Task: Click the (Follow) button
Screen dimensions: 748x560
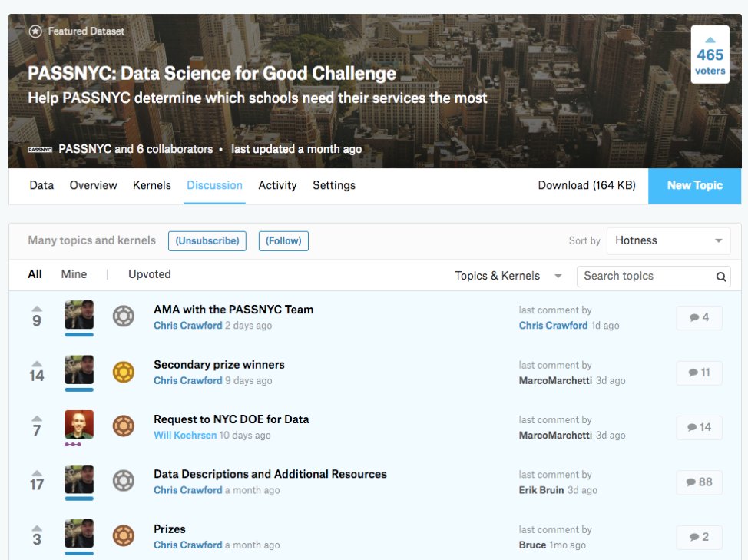Action: point(283,241)
